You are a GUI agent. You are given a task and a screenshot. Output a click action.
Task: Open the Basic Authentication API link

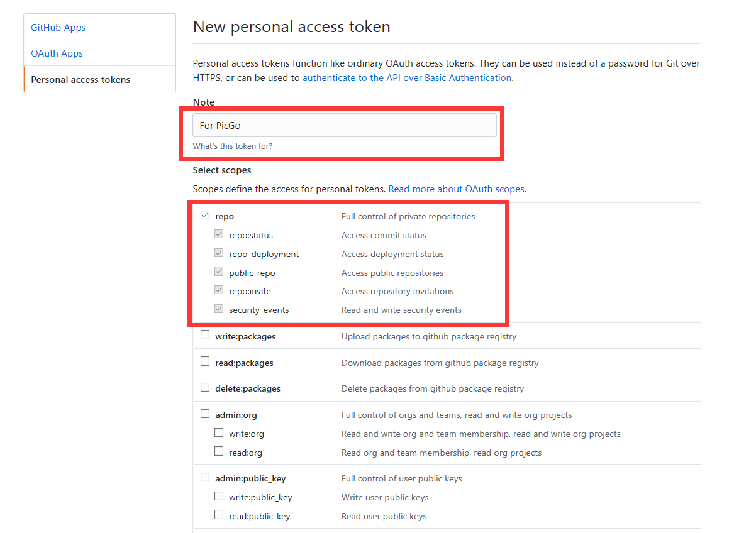tap(406, 78)
